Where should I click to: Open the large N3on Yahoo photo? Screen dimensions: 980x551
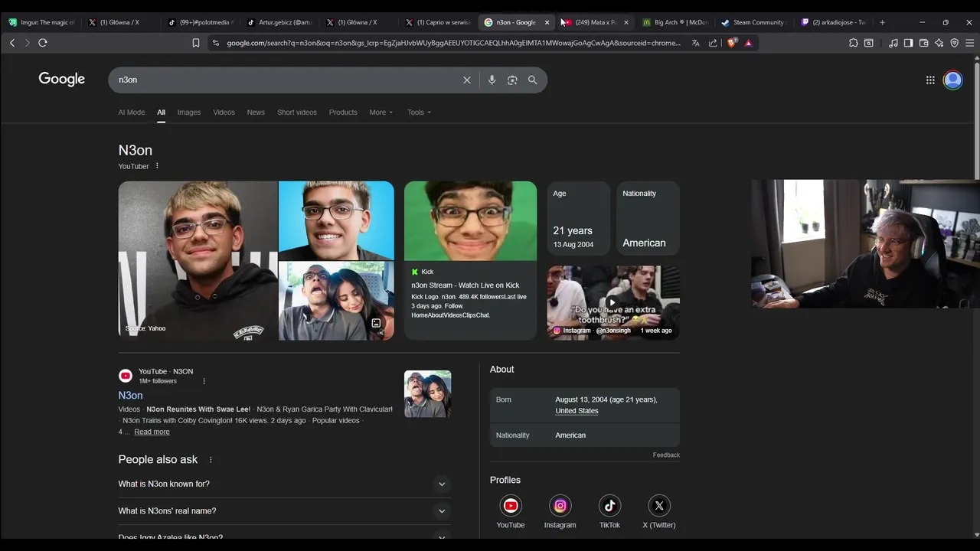[198, 260]
